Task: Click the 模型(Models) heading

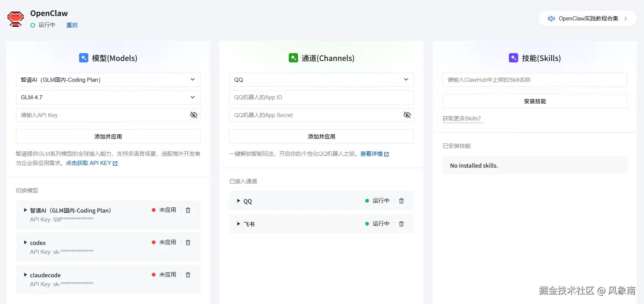Action: pyautogui.click(x=115, y=58)
